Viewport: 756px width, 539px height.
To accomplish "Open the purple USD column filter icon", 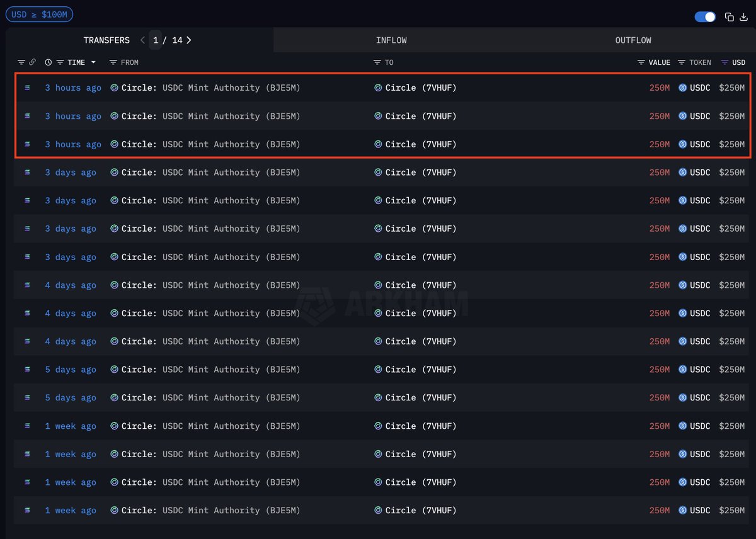I will click(x=724, y=62).
